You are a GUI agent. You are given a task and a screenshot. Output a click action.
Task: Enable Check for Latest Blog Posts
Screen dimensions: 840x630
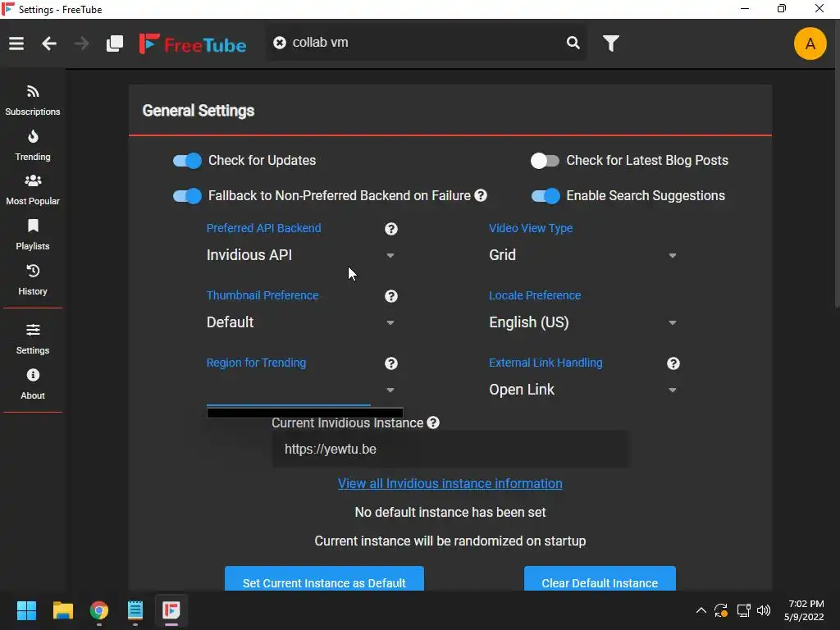[545, 161]
